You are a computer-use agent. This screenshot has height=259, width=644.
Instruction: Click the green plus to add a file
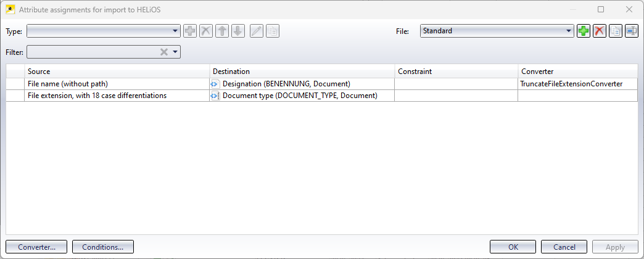(583, 31)
